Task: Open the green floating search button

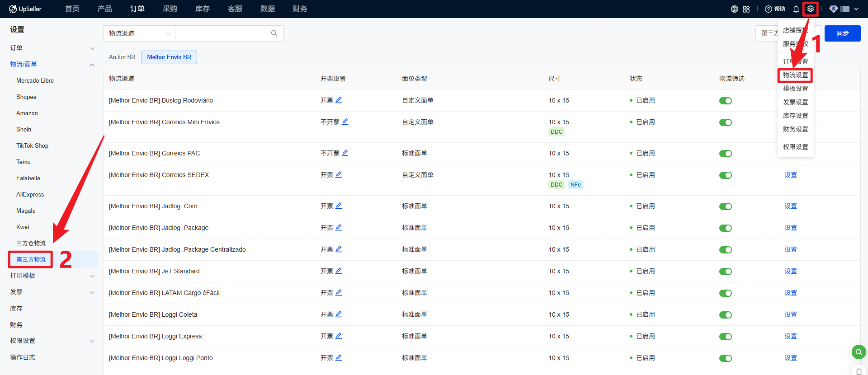Action: click(859, 352)
